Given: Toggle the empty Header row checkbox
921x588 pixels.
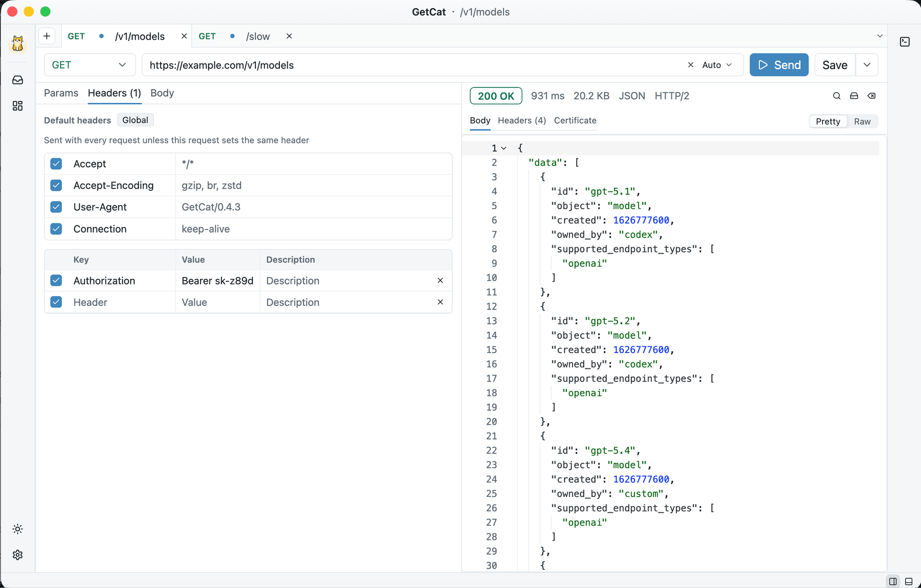Looking at the screenshot, I should 56,302.
